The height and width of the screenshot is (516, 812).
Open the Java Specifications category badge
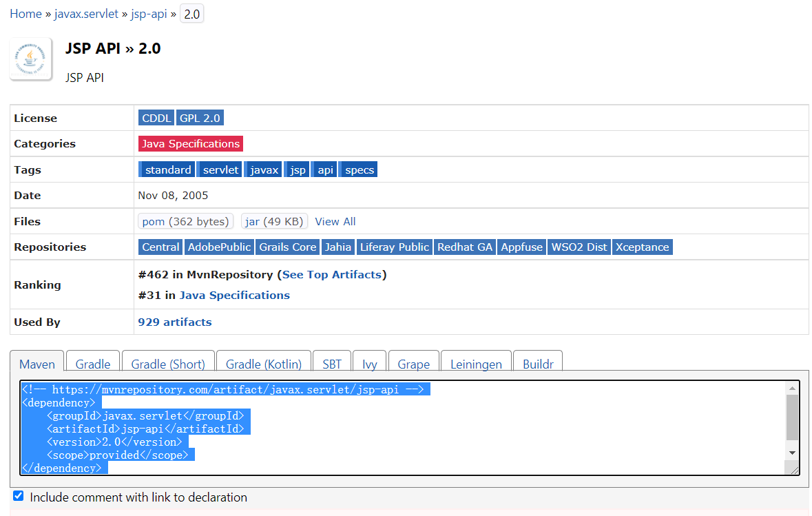tap(191, 143)
